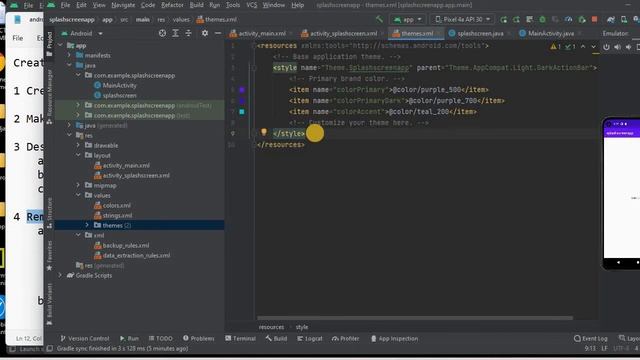Click the Make Project hammer icon

pos(380,19)
